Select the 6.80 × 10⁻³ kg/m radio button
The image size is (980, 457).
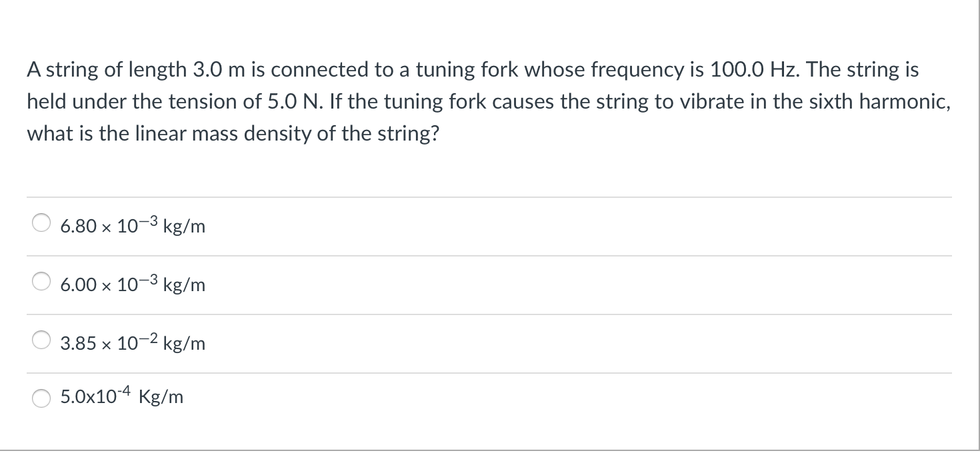tap(41, 224)
